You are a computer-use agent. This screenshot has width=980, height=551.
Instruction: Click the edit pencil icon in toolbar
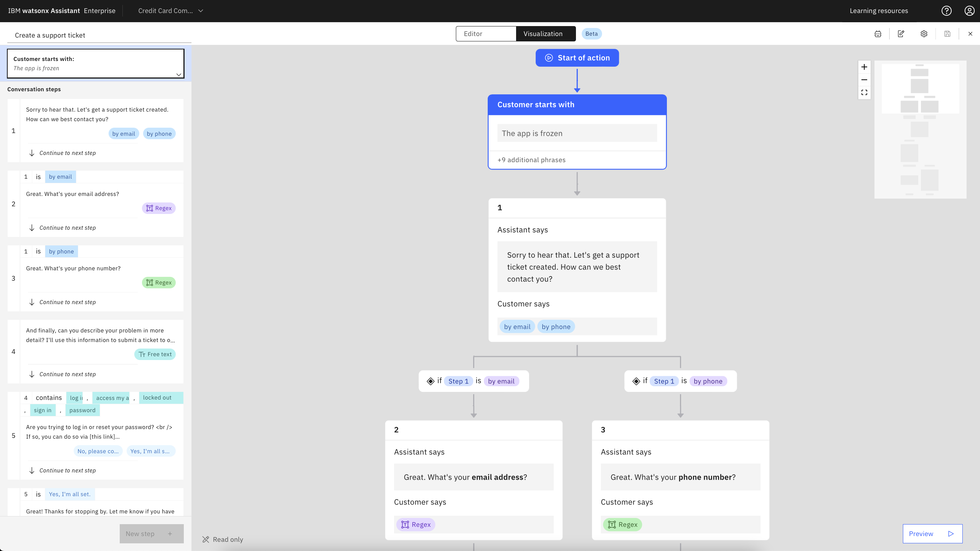coord(901,34)
